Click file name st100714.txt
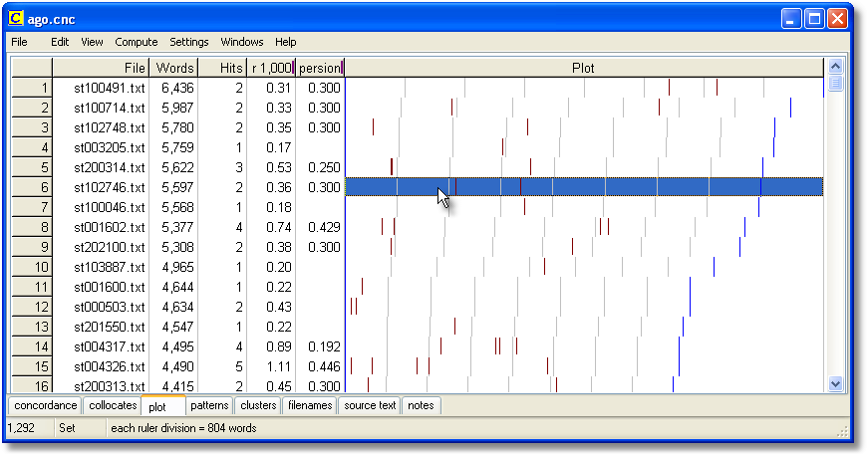The image size is (868, 457). [109, 108]
